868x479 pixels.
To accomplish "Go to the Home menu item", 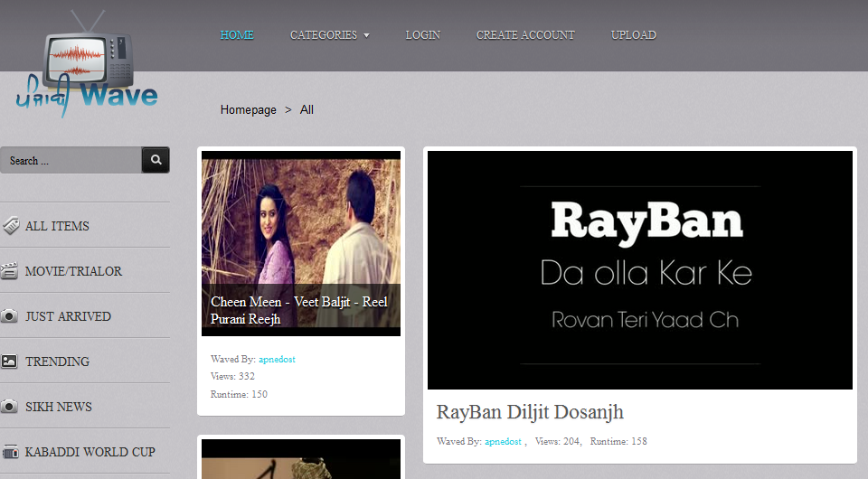I will coord(237,35).
